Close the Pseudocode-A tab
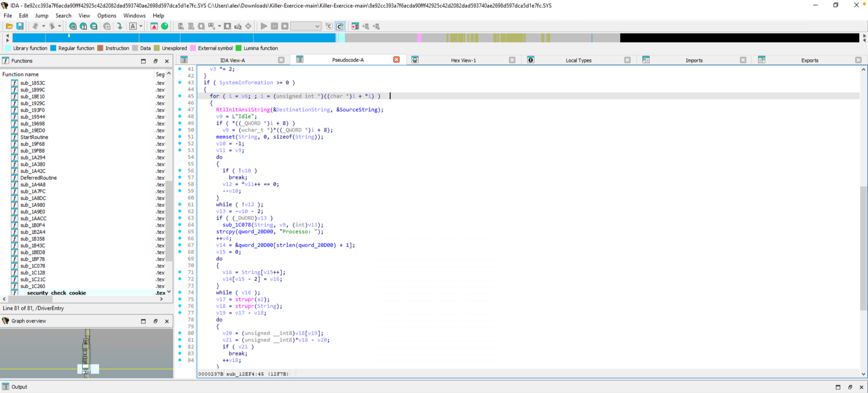 [x=396, y=60]
